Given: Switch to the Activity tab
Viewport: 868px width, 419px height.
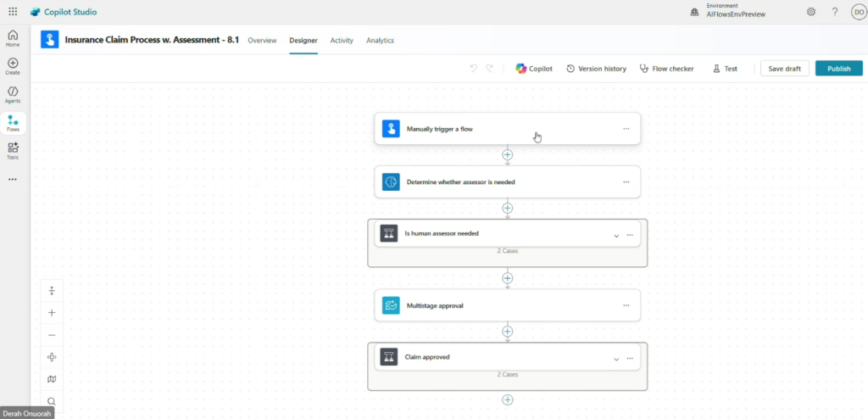Looking at the screenshot, I should 342,41.
